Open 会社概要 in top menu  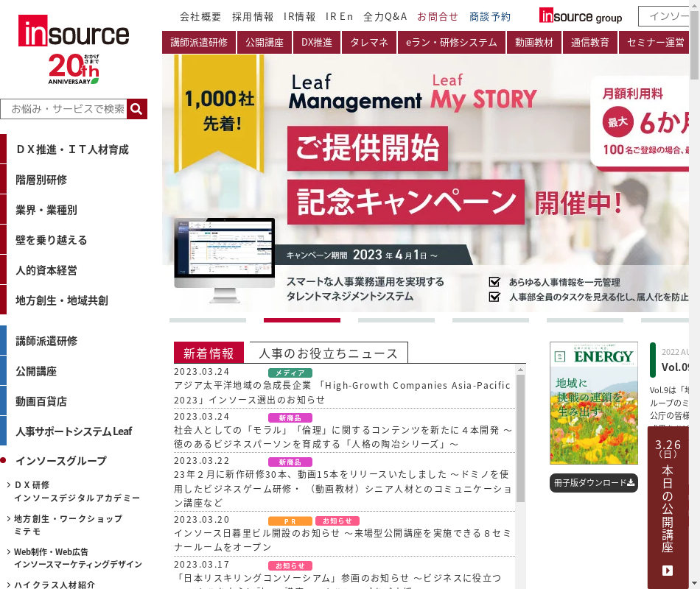[x=200, y=17]
